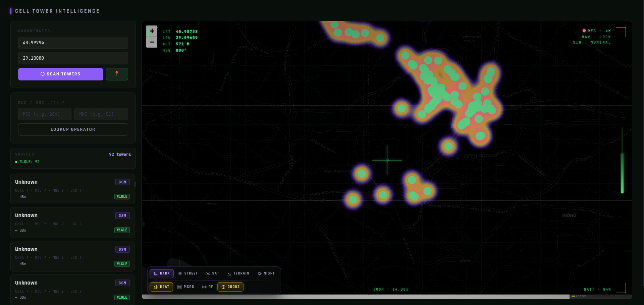
Task: Switch basemap to Street view
Action: tap(188, 273)
